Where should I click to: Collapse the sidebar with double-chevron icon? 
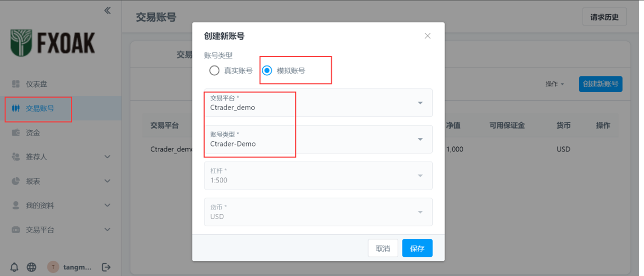pos(108,10)
